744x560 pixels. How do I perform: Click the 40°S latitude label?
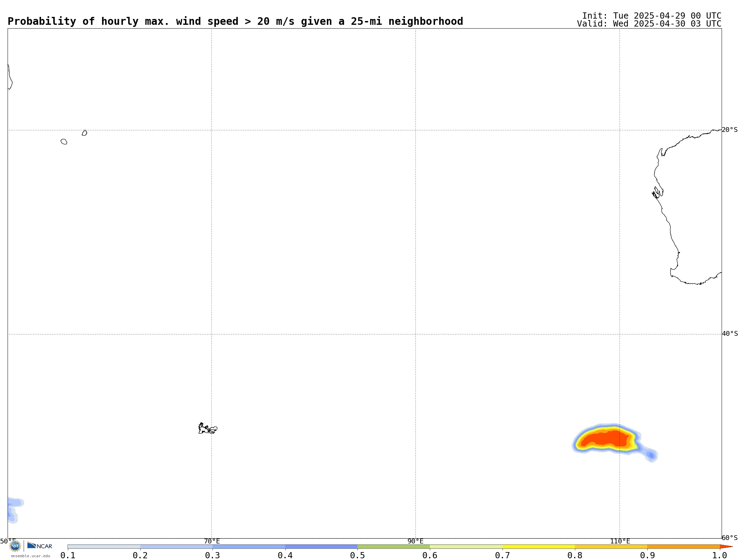(x=730, y=334)
